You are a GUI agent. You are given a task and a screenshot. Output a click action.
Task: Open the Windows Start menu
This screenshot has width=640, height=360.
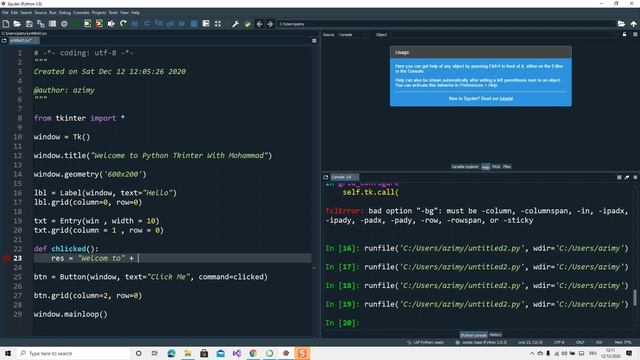click(x=8, y=353)
